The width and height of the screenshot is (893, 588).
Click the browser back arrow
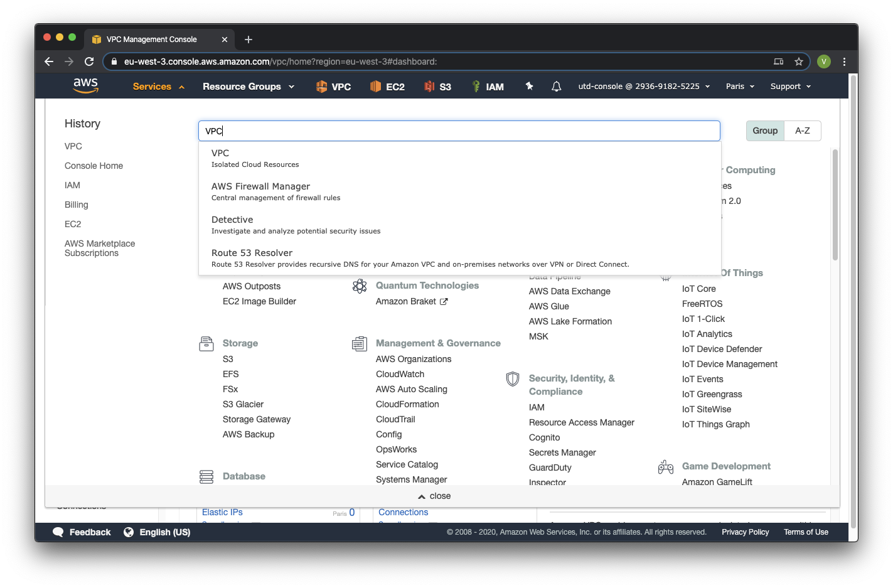(49, 61)
